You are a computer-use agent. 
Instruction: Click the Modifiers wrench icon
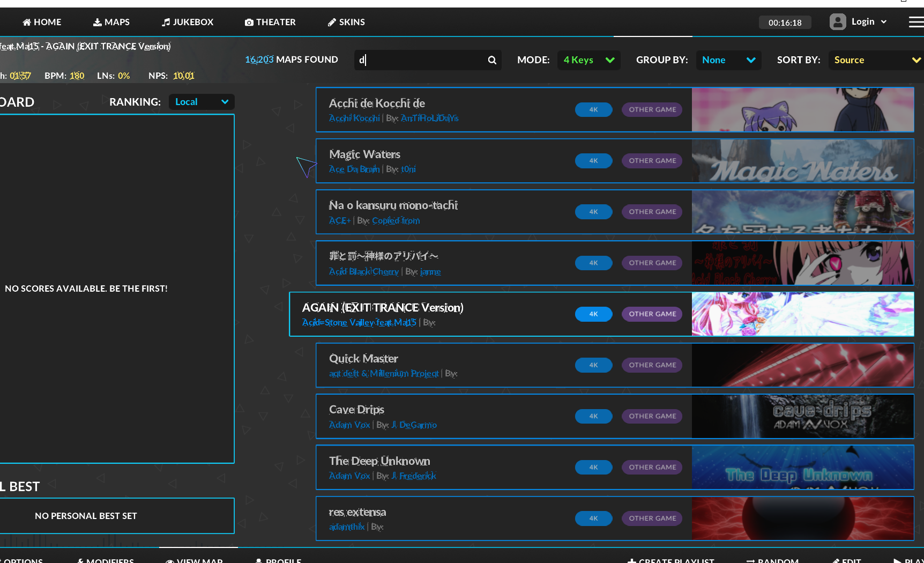80,560
